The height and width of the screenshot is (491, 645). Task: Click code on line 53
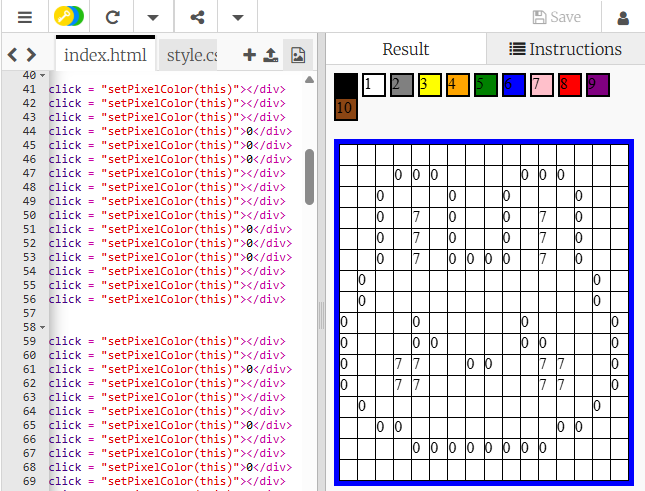170,257
